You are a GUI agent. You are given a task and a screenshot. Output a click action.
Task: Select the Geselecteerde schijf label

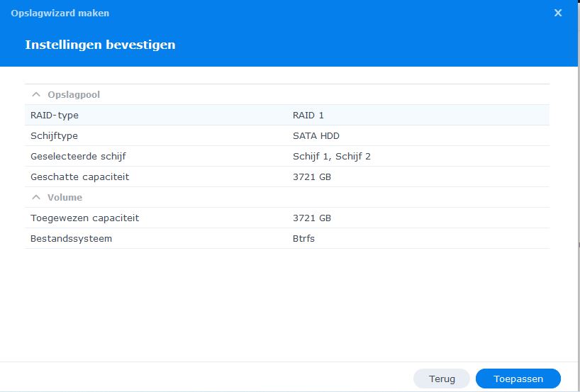(x=78, y=156)
